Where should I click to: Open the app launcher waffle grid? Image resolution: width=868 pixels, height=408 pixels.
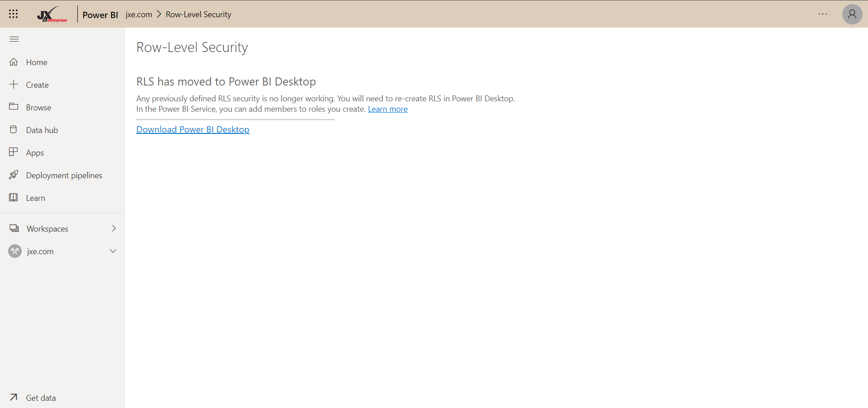[14, 14]
